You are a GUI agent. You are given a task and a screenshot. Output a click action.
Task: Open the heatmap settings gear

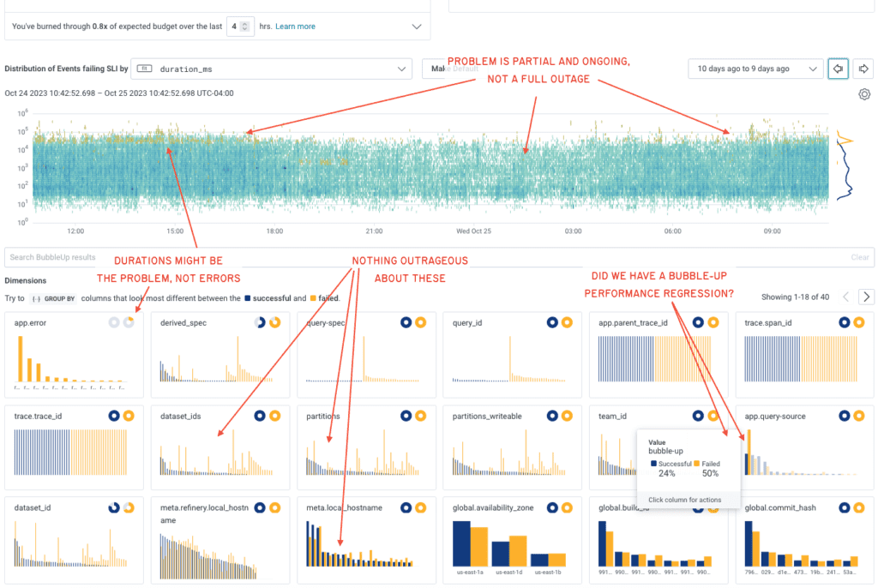pyautogui.click(x=864, y=94)
